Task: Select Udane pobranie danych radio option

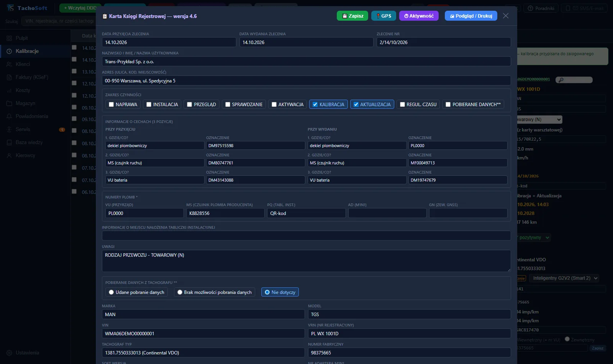Action: 111,292
